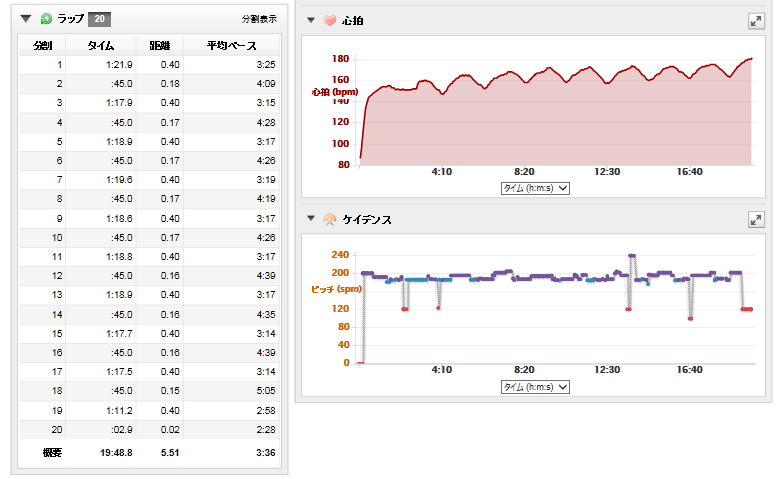Click the cadence icon next to ケイデンス
Image resolution: width=781 pixels, height=479 pixels.
[329, 219]
